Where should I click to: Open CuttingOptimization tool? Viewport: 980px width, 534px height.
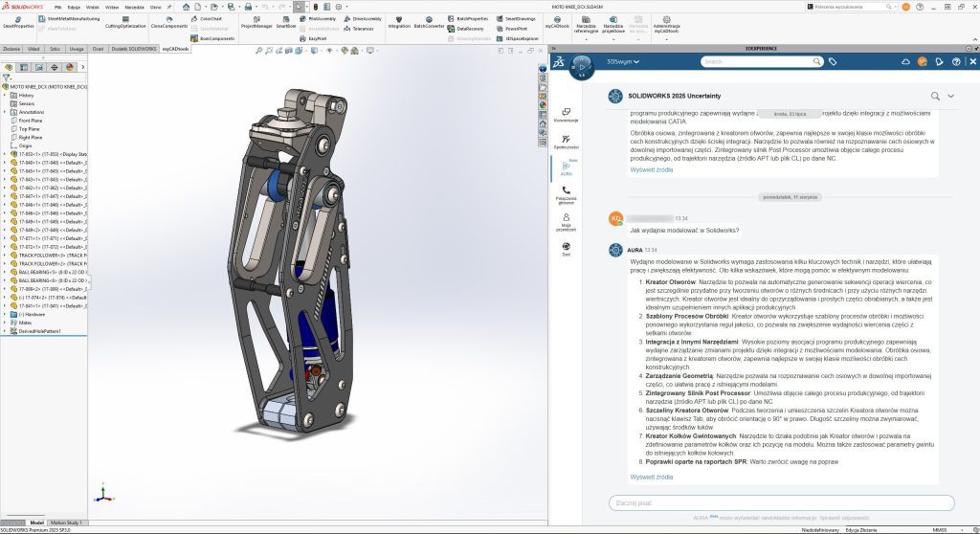(125, 23)
